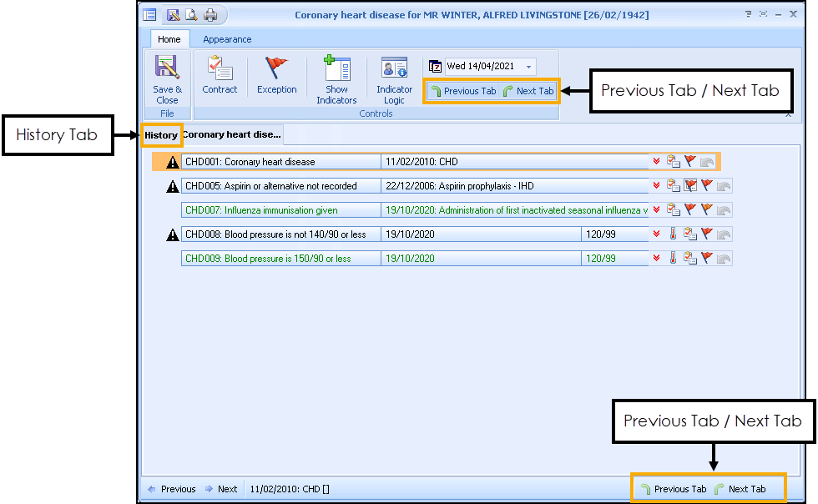The image size is (818, 504).
Task: Click the Exception flag in ribbon
Action: click(276, 76)
